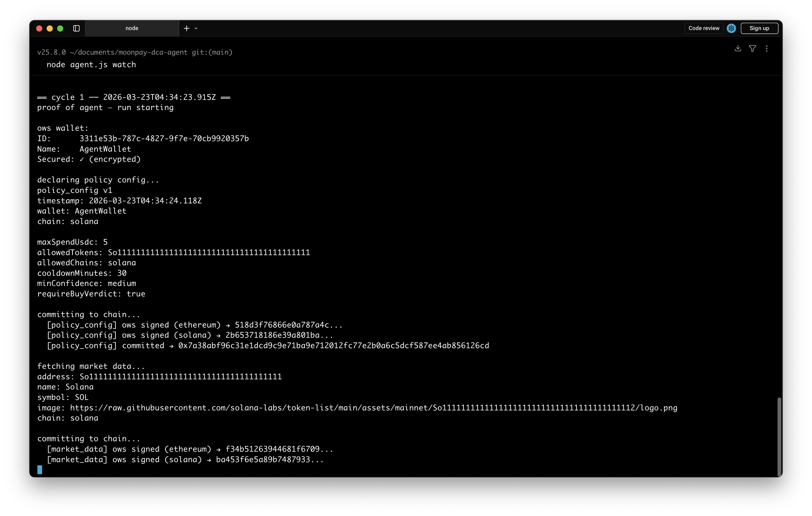Click the vertical scrollbar thumb
Image resolution: width=812 pixels, height=516 pixels.
[x=779, y=437]
